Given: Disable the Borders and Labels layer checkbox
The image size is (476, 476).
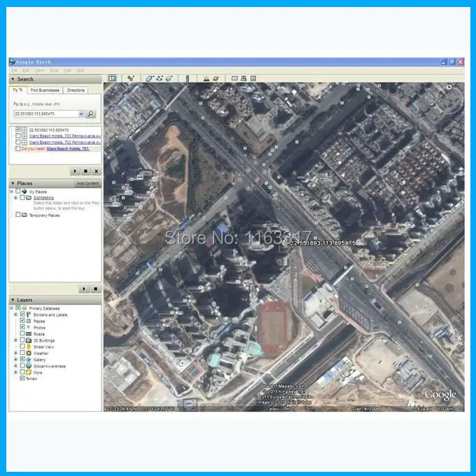Looking at the screenshot, I should [22, 314].
